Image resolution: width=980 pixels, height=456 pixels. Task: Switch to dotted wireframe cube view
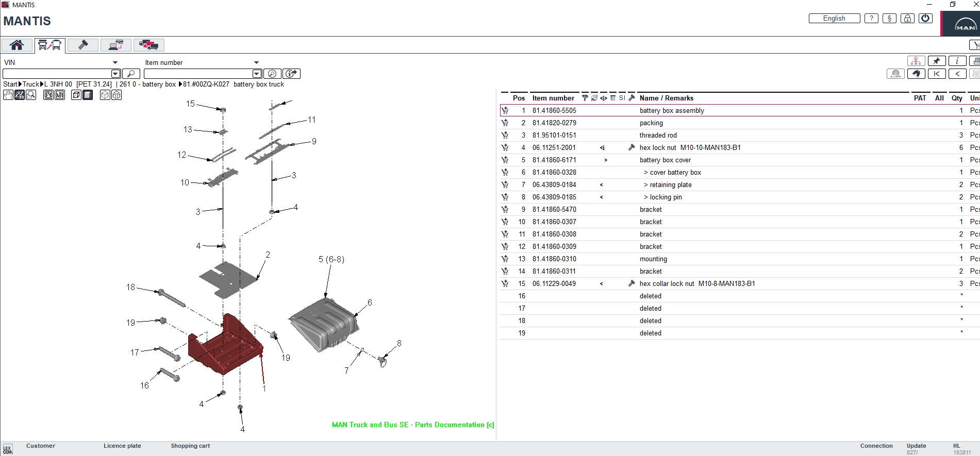tap(76, 95)
